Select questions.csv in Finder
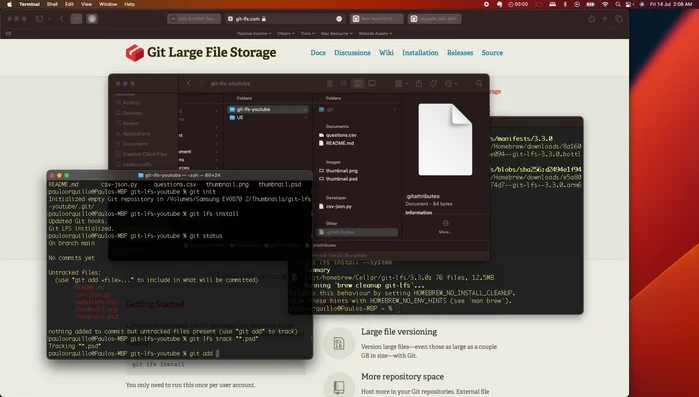This screenshot has height=397, width=699. point(337,135)
